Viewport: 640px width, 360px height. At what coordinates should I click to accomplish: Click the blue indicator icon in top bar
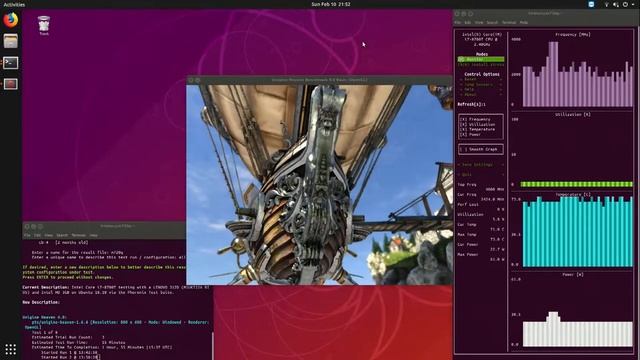click(591, 4)
